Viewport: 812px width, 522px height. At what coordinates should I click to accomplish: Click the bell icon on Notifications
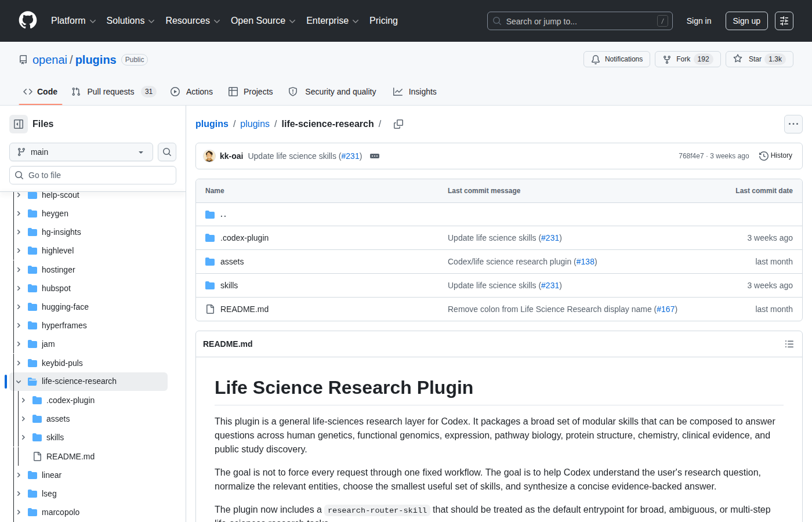(x=596, y=59)
